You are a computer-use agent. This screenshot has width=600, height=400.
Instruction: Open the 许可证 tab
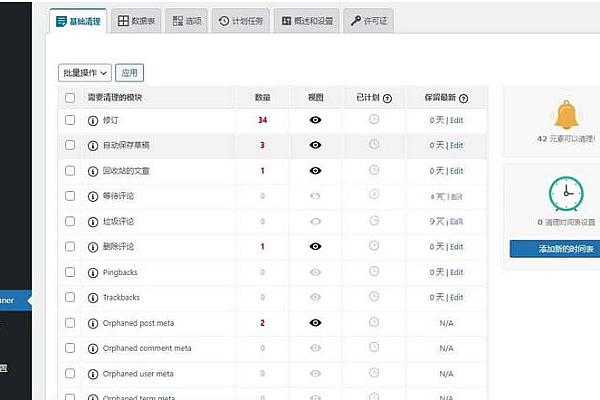[x=368, y=21]
